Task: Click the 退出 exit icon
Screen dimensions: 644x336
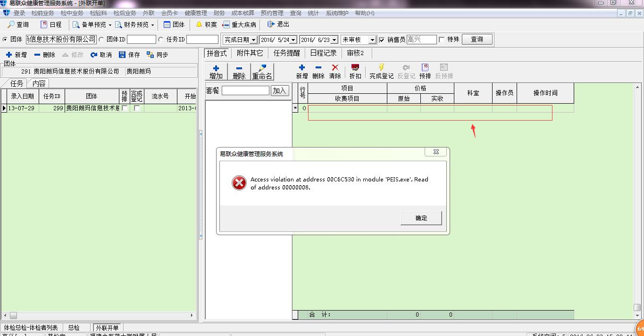Action: coord(271,25)
